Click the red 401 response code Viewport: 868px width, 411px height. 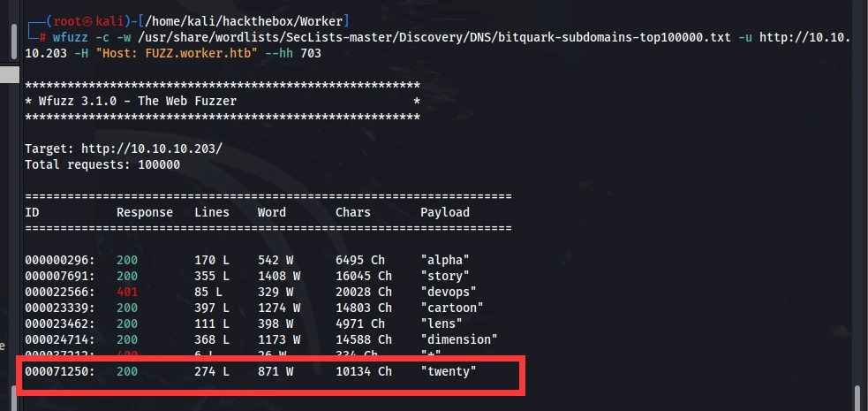point(127,292)
